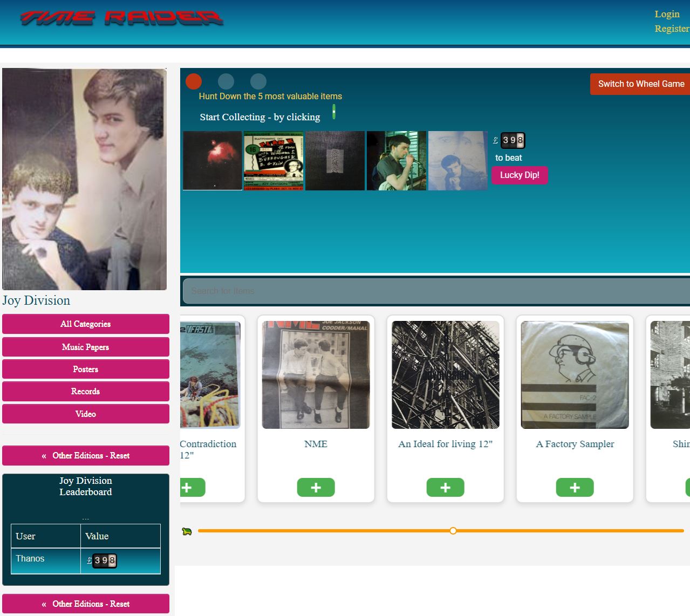
Task: Click Other Editions - Reset below leaderboard
Action: 86,604
